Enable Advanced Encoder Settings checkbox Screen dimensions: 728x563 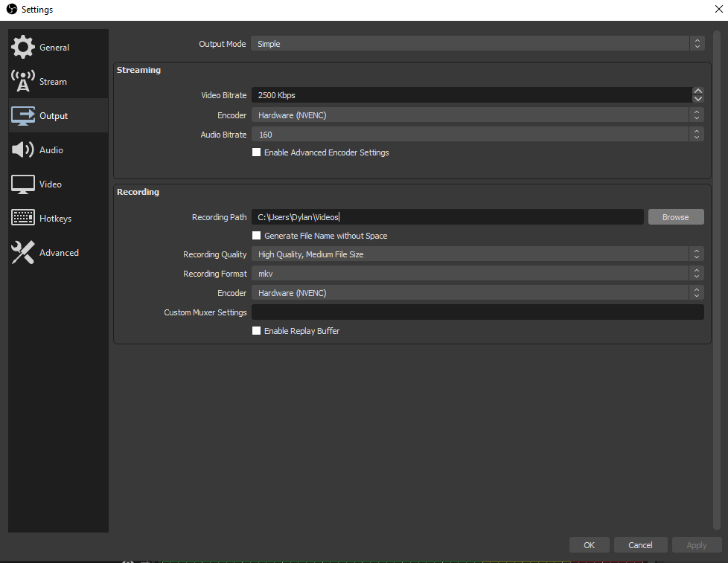point(256,152)
